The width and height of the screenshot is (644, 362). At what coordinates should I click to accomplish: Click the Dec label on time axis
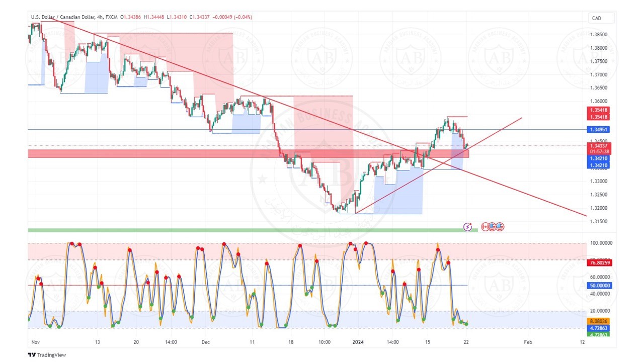pos(206,342)
